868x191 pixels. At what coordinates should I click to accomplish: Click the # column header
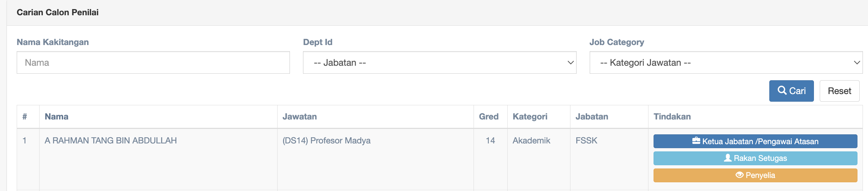tap(25, 117)
